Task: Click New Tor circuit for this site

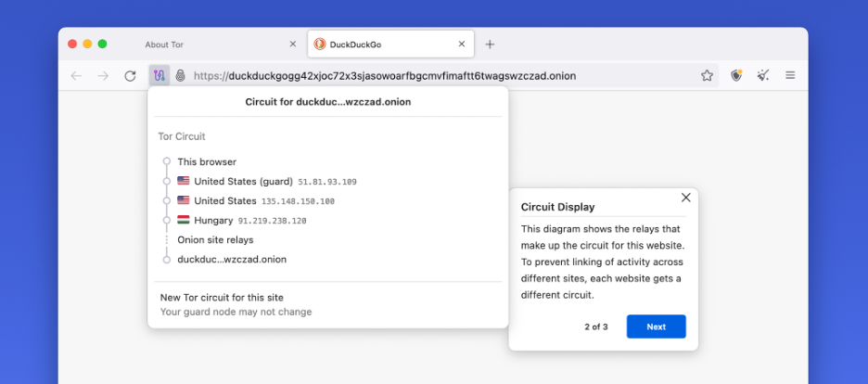Action: pos(222,298)
